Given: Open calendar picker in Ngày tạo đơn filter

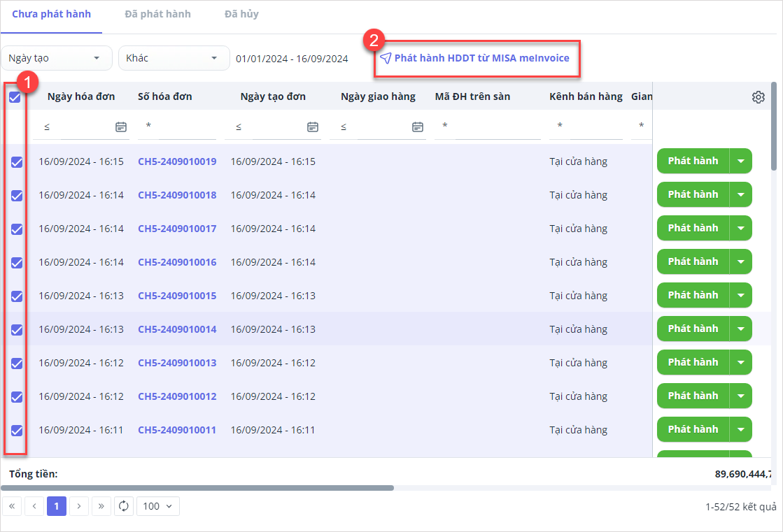Looking at the screenshot, I should pyautogui.click(x=313, y=127).
